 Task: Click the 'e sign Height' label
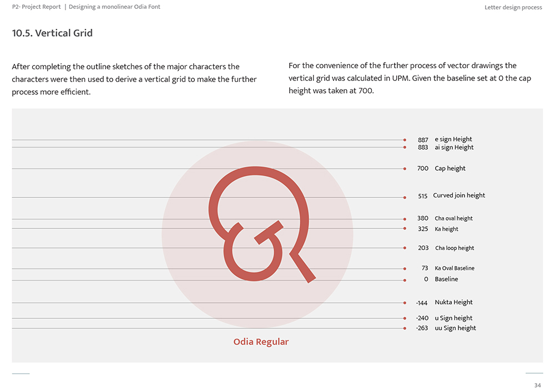[453, 139]
